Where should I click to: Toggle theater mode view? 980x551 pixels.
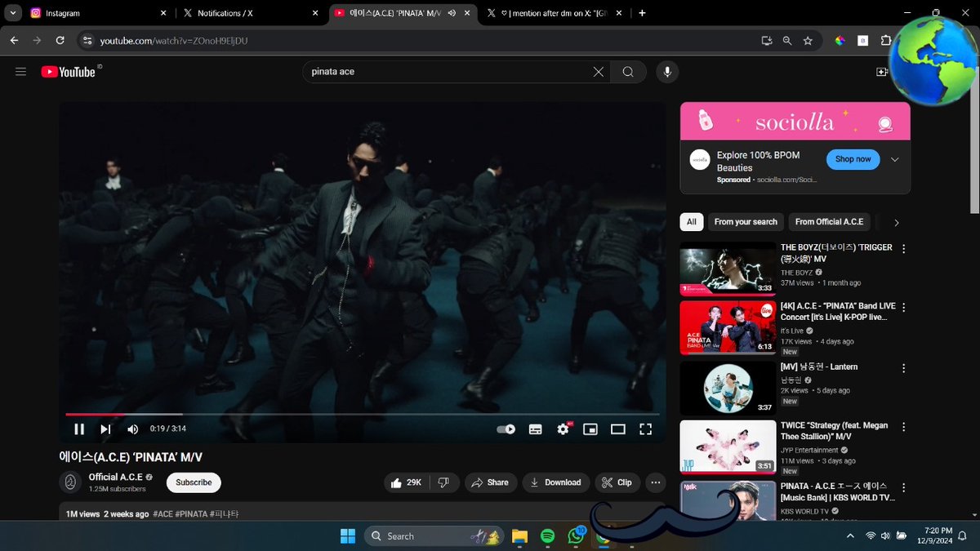[x=618, y=429]
